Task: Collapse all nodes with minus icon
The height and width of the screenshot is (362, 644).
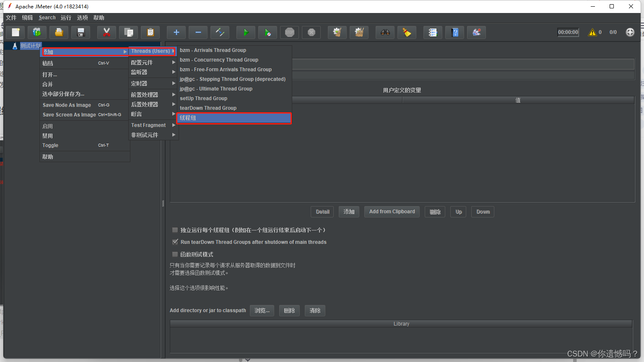Action: click(198, 32)
